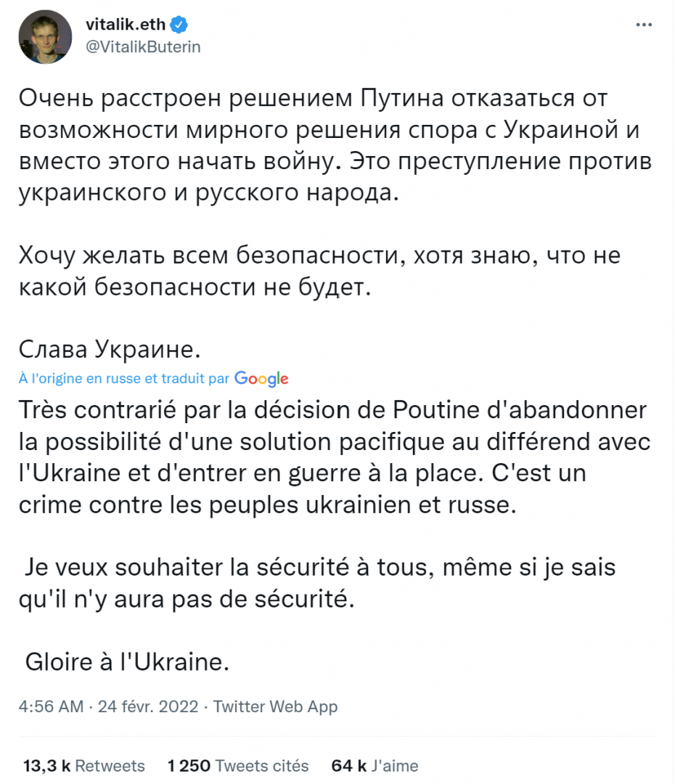
Task: View the 13,3 k Retweets list
Action: (x=83, y=766)
